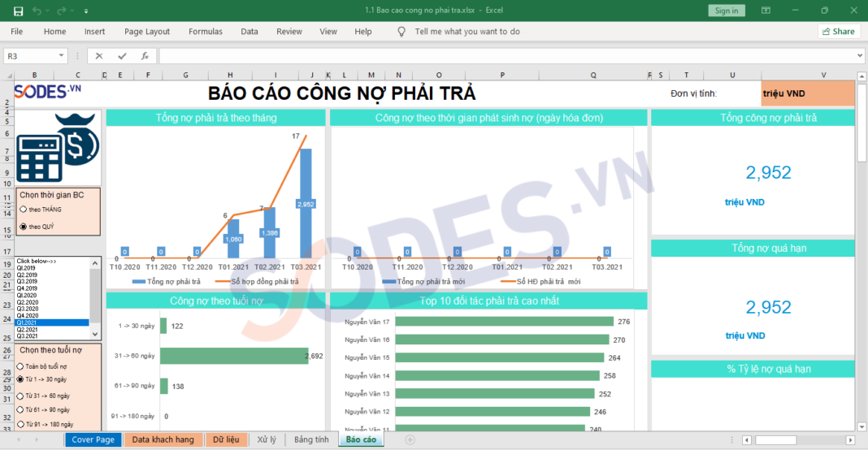
Task: Click horizontal scrollbar right arrow
Action: tap(850, 440)
